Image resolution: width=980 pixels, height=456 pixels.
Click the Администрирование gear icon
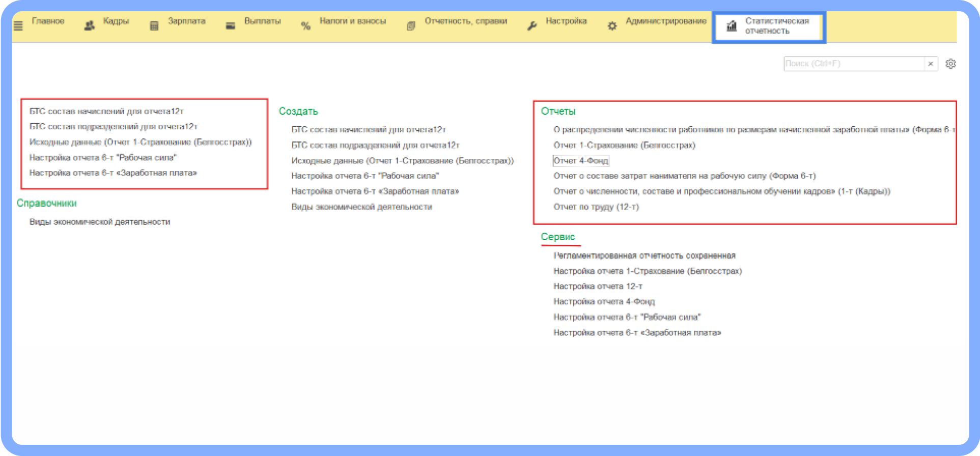612,26
